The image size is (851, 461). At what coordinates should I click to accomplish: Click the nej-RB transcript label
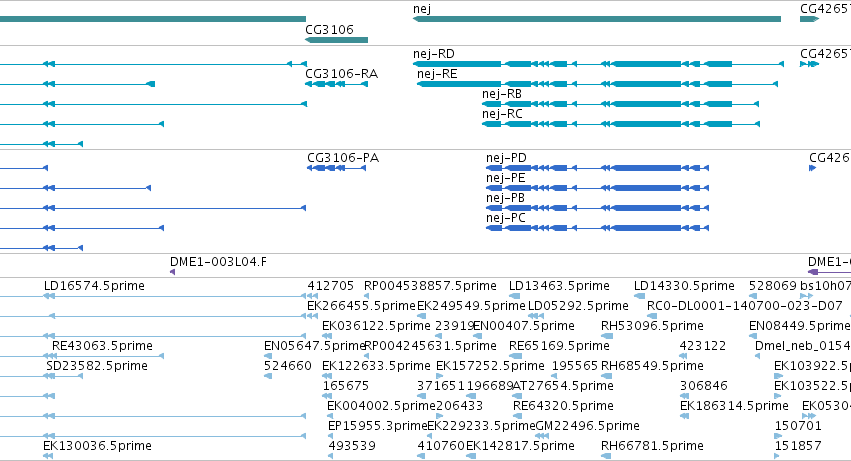coord(502,94)
